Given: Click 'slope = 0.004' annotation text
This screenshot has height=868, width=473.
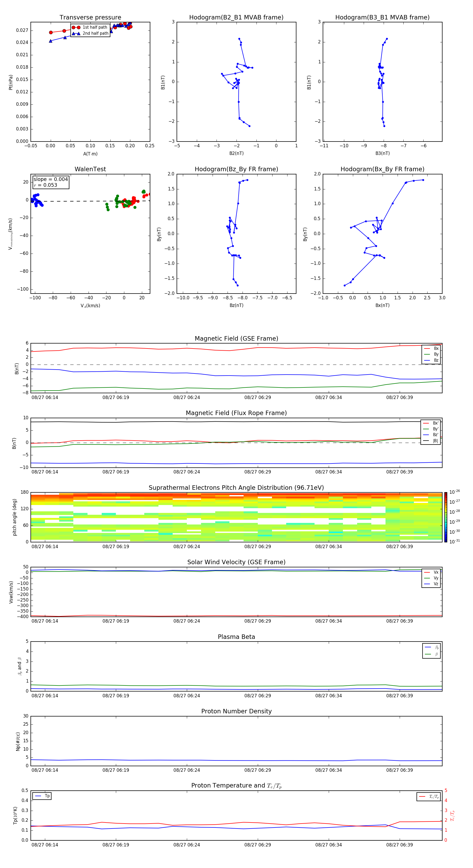Looking at the screenshot, I should click(50, 179).
